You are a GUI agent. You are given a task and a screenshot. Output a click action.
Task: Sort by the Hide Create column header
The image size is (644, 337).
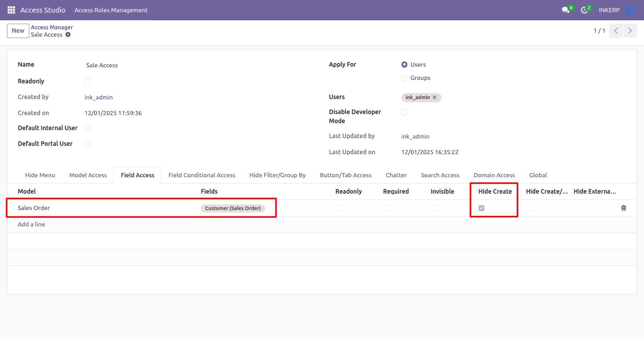click(x=495, y=192)
